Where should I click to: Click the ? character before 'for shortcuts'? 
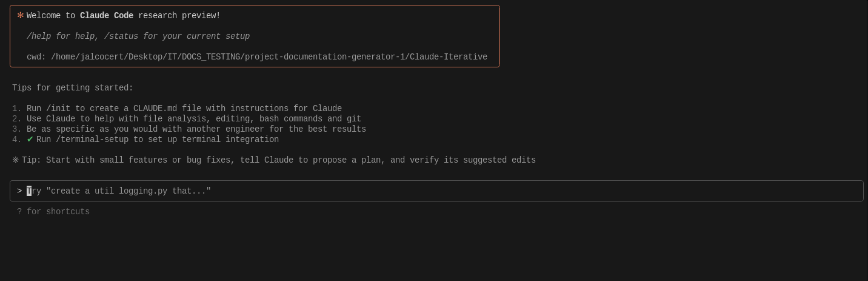[19, 212]
